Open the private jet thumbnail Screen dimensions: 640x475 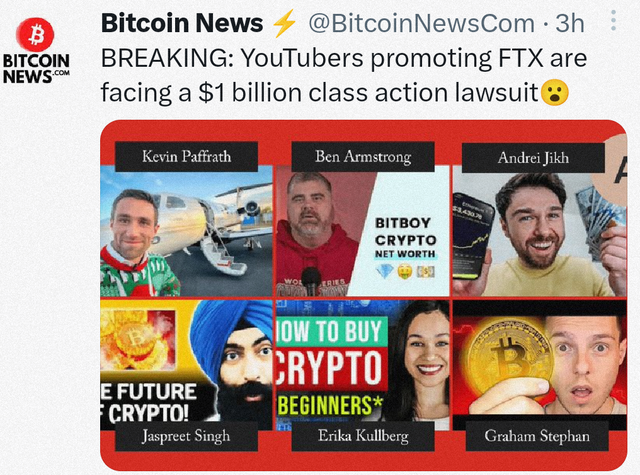[x=187, y=231]
